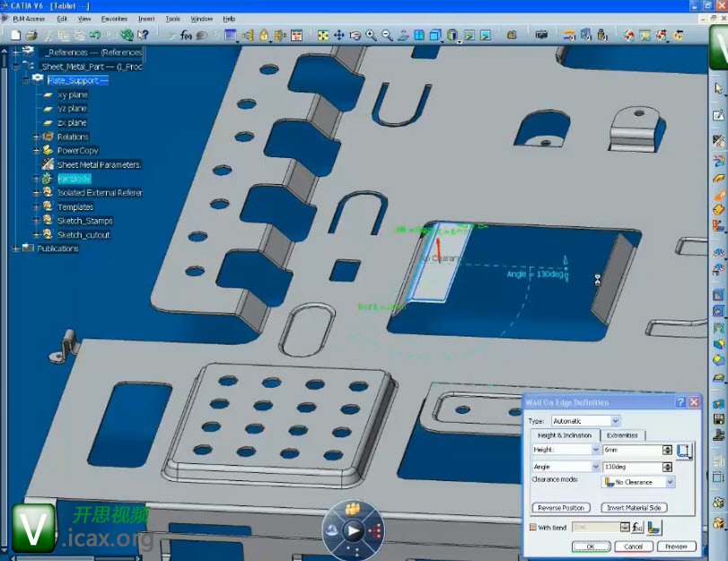Click the bend parameters icon in dialog
Image resolution: width=728 pixels, height=561 pixels.
[653, 528]
